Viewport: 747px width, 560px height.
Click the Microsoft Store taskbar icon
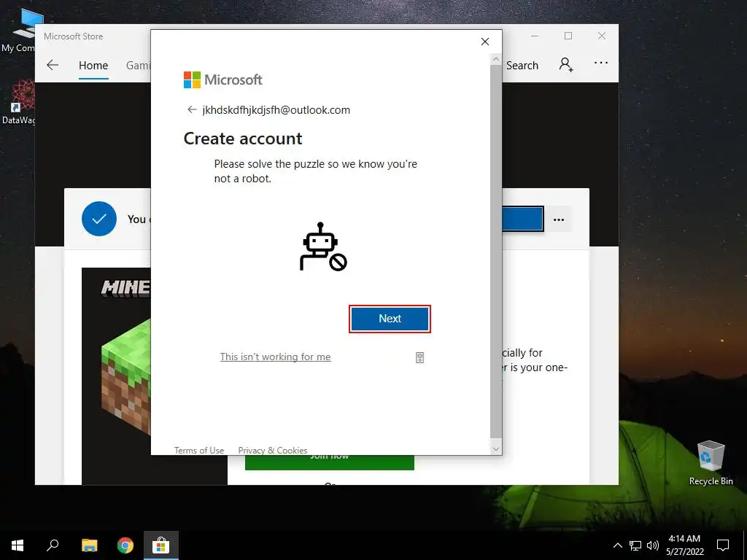click(161, 545)
